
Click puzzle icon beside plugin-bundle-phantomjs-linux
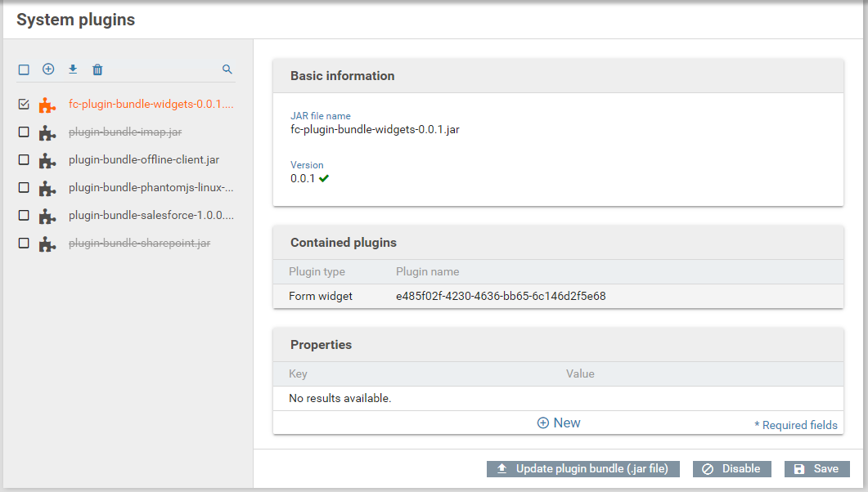coord(47,188)
